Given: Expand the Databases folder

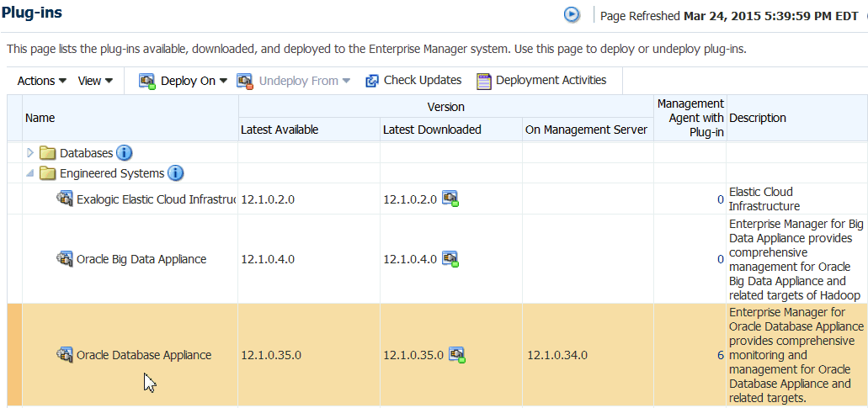Looking at the screenshot, I should point(31,153).
